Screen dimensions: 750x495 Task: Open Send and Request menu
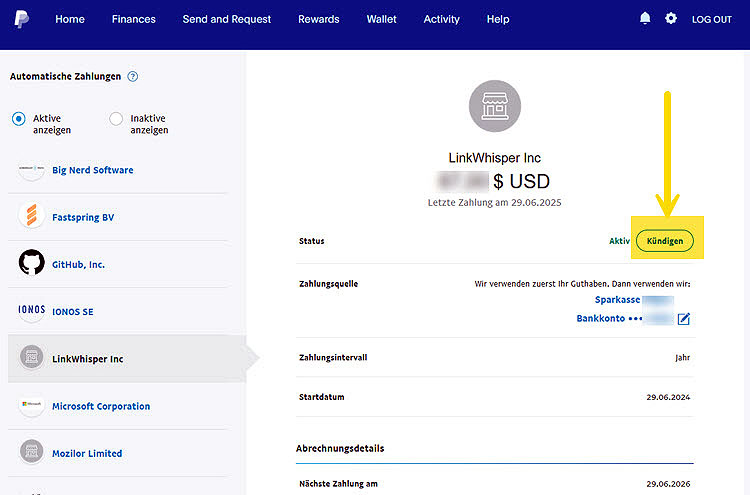tap(227, 19)
